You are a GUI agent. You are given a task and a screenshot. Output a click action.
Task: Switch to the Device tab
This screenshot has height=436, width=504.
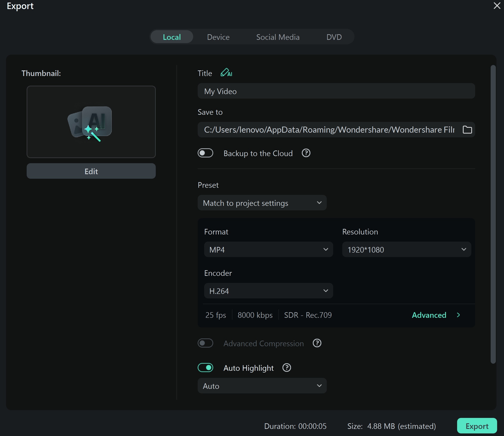218,37
